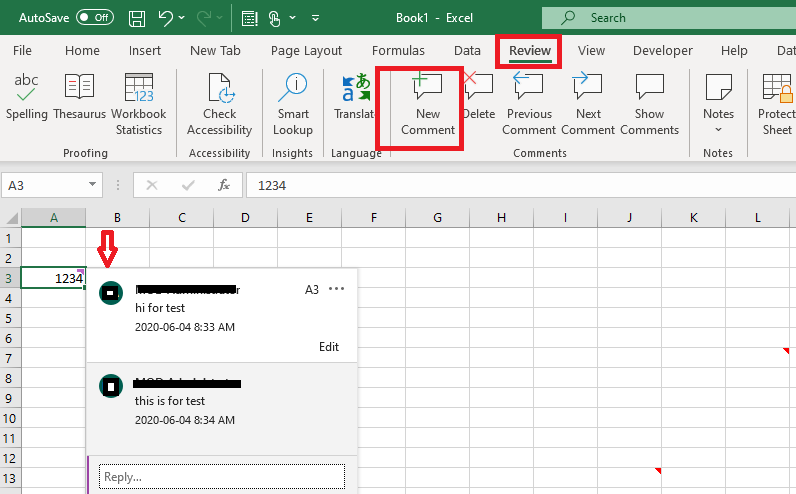Screen dimensions: 796x494
Task: Open the File menu
Action: pos(22,51)
